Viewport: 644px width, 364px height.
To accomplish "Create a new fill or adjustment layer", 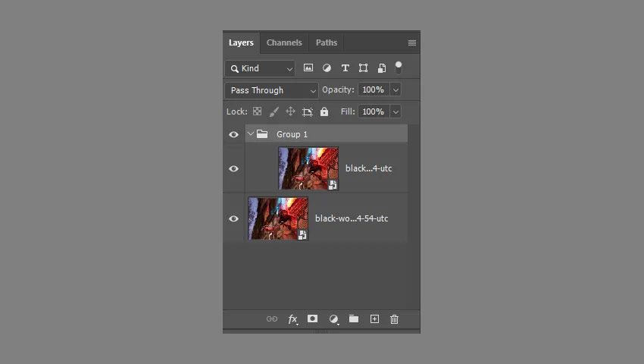I will 333,319.
